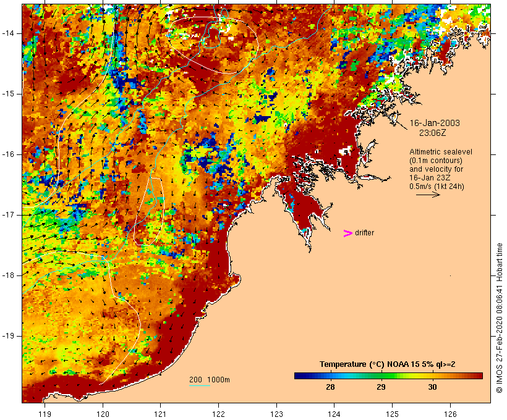Click the 'and velocity for' text
This screenshot has height=420, width=507.
[436, 169]
